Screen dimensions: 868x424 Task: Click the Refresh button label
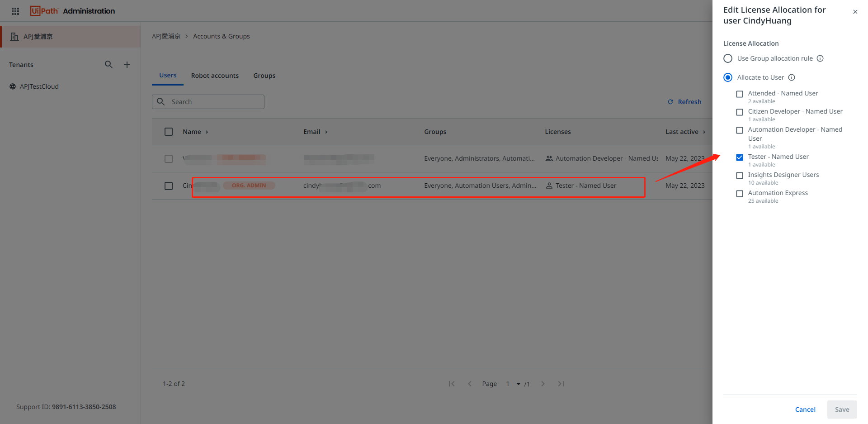(x=689, y=102)
